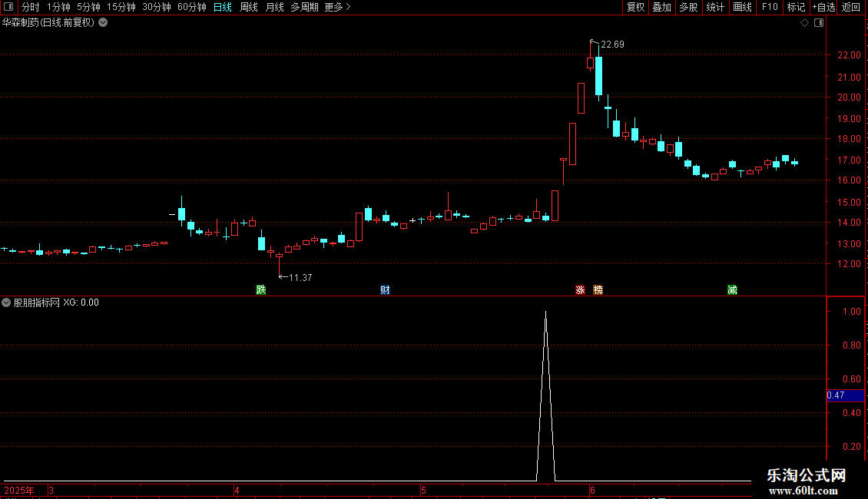Click the XG: 0.00 indicator value
Viewport: 868px width, 499px height.
(x=81, y=302)
